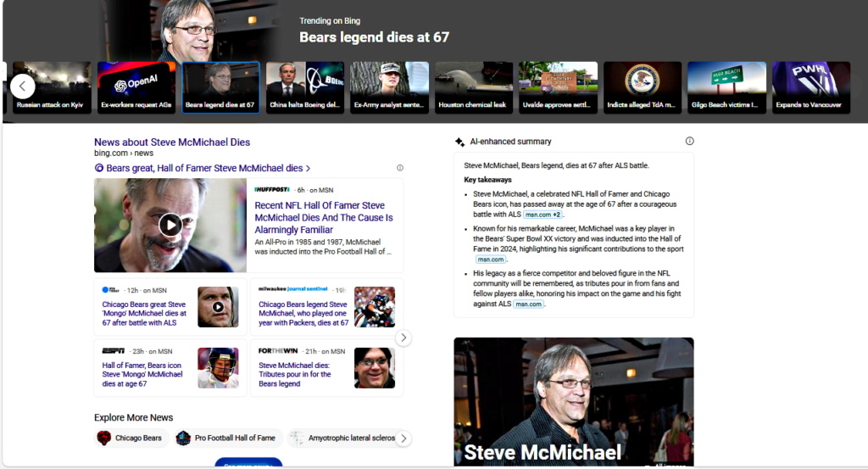The width and height of the screenshot is (868, 469).
Task: Click the Milwaukee Journal Sentinel source logo
Action: (x=292, y=289)
